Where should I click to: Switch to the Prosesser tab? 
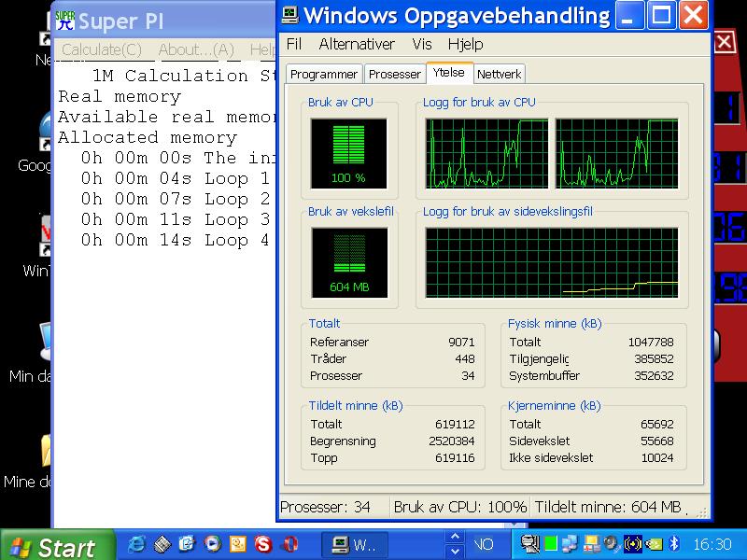(x=394, y=75)
